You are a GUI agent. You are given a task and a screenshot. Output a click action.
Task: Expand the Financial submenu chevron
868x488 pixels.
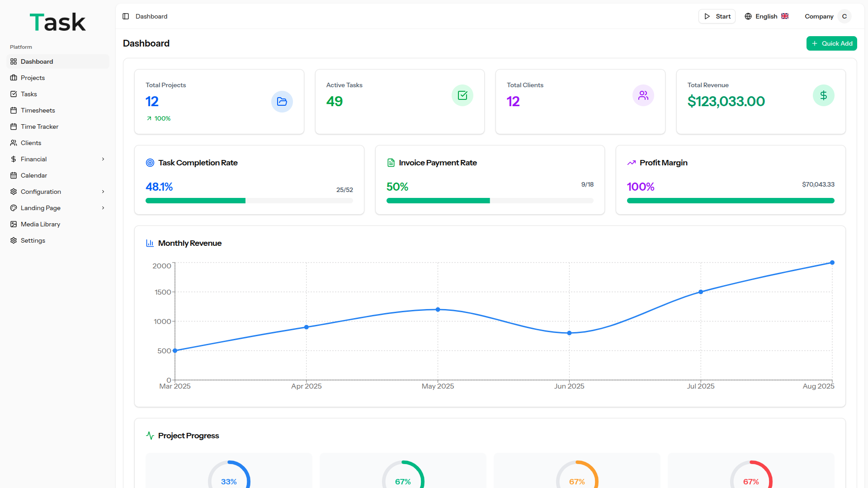103,159
